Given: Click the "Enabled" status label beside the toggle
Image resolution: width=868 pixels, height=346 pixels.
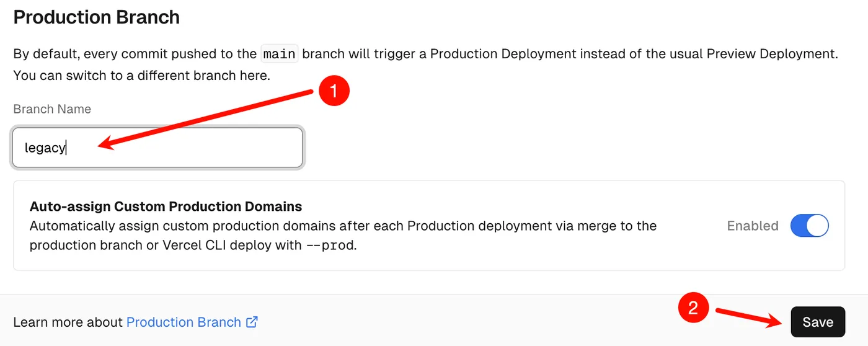Looking at the screenshot, I should (753, 226).
